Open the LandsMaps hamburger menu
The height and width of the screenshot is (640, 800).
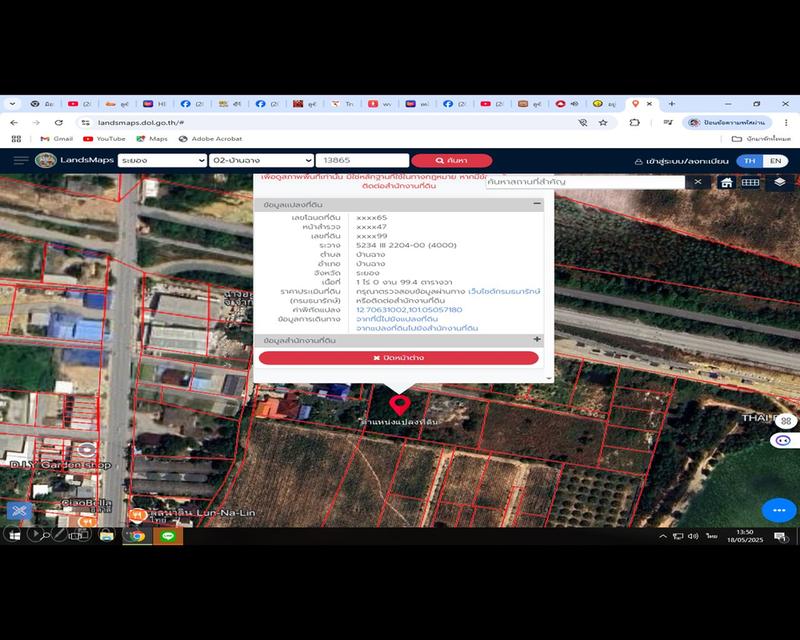(21, 160)
